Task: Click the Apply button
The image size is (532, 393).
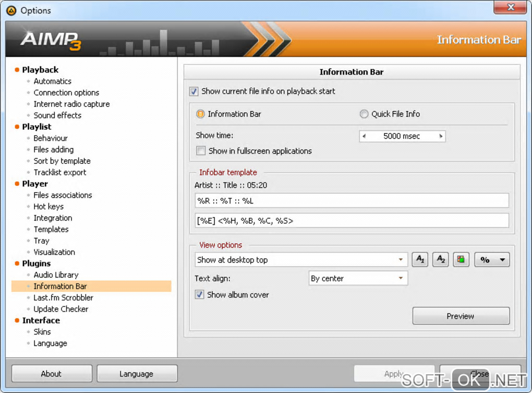Action: (394, 374)
